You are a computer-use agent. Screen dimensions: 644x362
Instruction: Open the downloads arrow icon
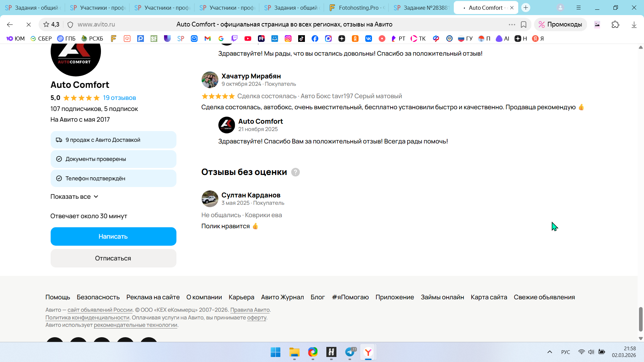point(634,24)
